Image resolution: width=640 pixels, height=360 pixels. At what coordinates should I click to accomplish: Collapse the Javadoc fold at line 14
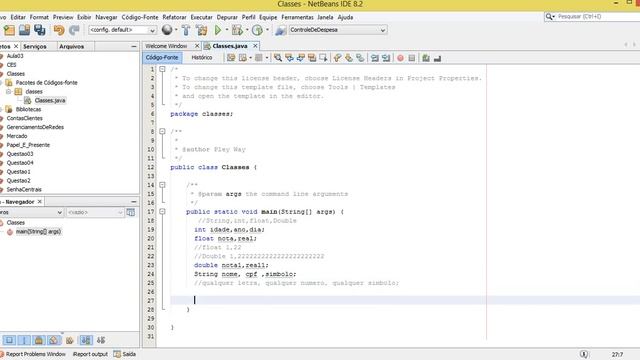pos(162,185)
